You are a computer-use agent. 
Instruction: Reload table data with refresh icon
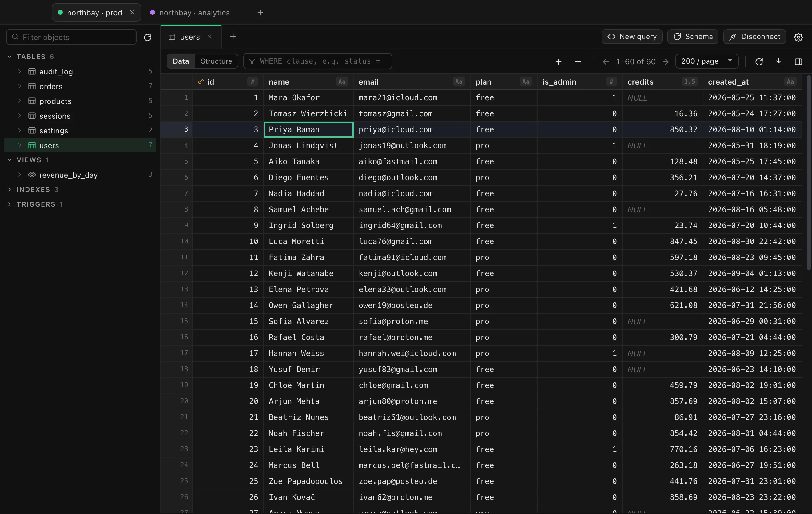point(759,62)
